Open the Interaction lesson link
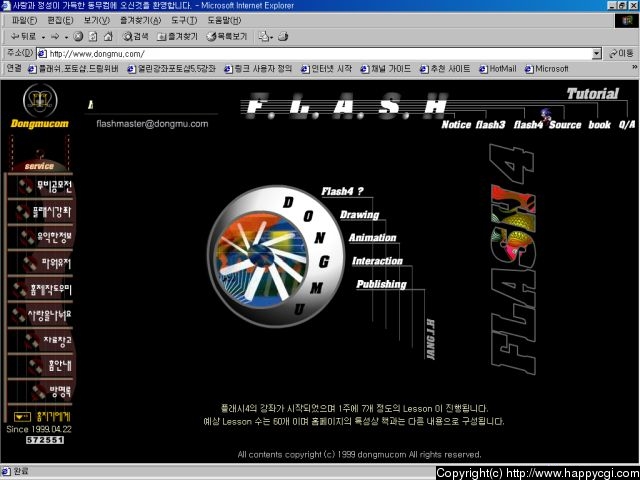640x480 pixels. tap(378, 261)
